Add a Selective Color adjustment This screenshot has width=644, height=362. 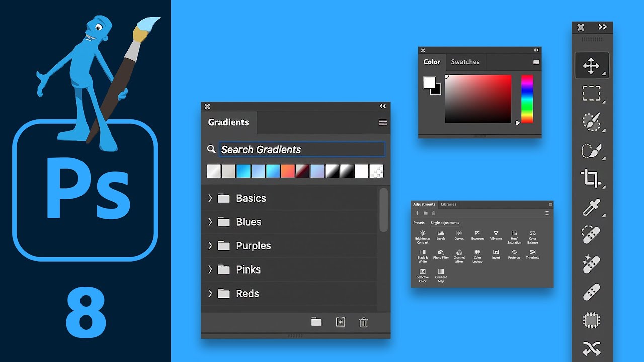423,276
